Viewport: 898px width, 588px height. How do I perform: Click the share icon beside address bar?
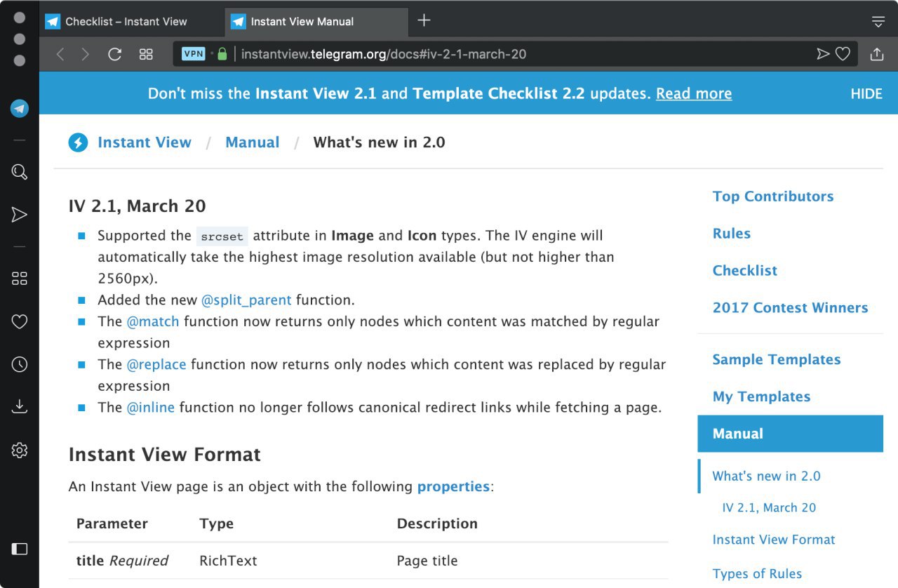coord(876,55)
